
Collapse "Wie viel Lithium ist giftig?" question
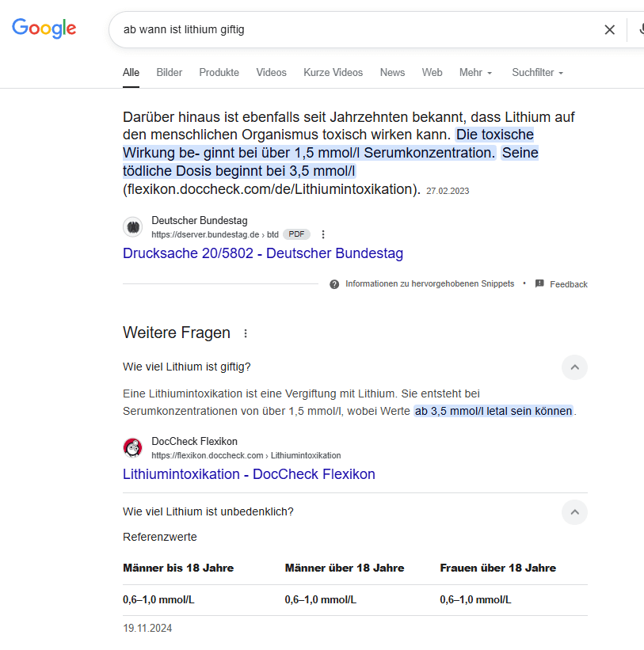coord(574,367)
